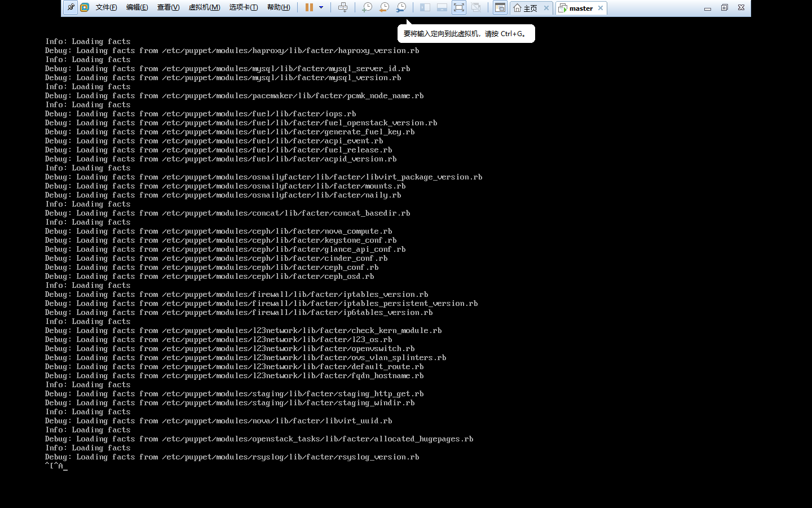
Task: Toggle the library sidebar view icon
Action: [425, 7]
